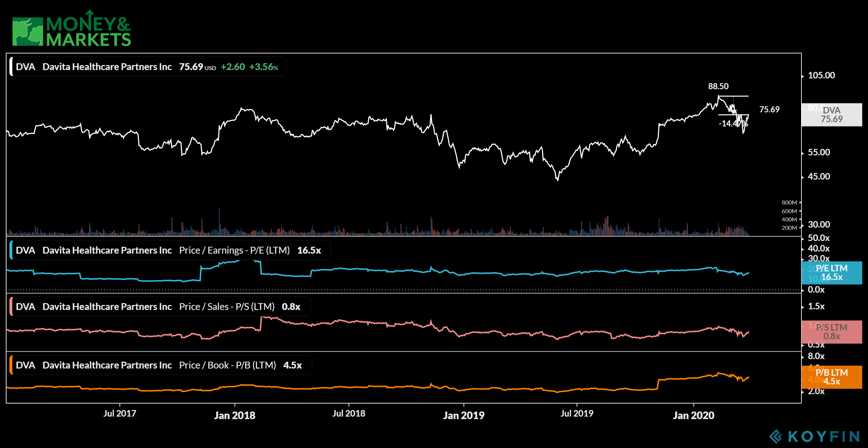Click the 105.00 price axis label
The height and width of the screenshot is (448, 868).
(821, 76)
